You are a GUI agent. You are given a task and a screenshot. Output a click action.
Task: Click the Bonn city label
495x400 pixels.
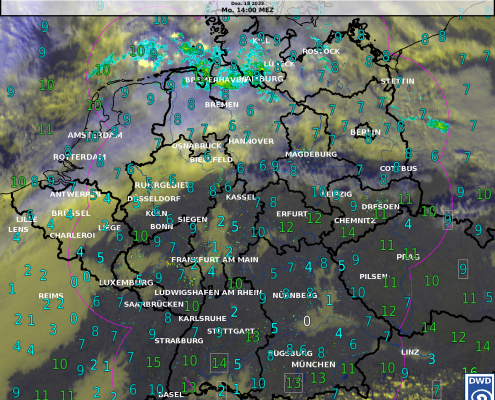162,227
